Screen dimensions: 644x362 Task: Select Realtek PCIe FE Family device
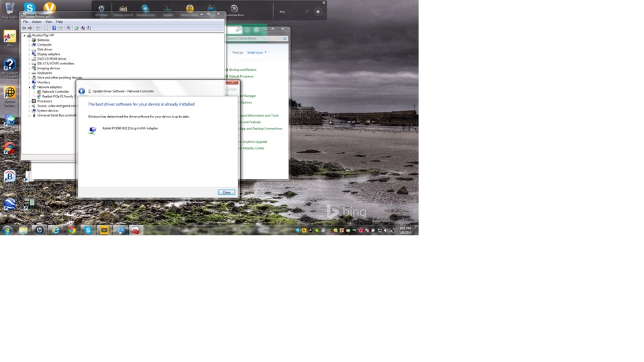tap(58, 97)
